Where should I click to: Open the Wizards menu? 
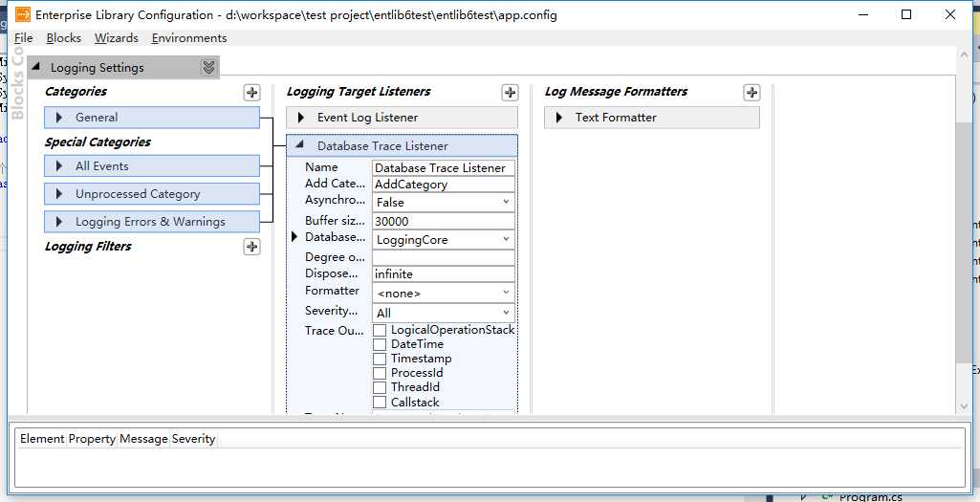pos(117,37)
